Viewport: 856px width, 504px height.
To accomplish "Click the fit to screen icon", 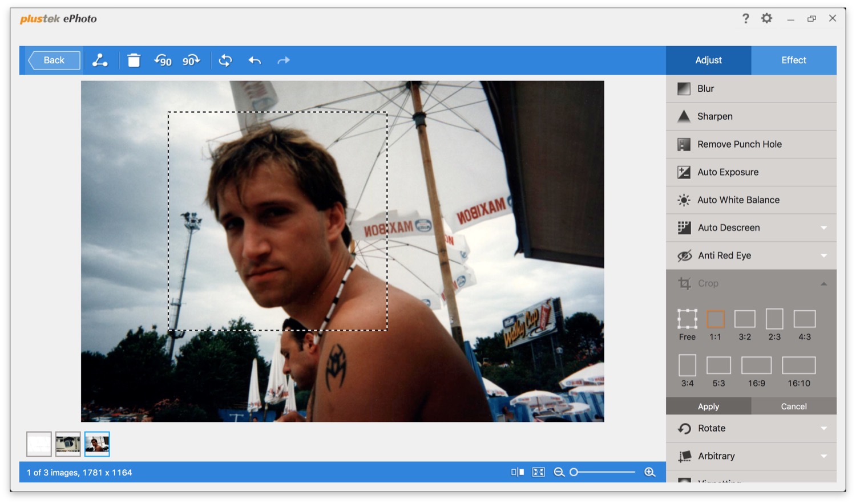I will (538, 472).
